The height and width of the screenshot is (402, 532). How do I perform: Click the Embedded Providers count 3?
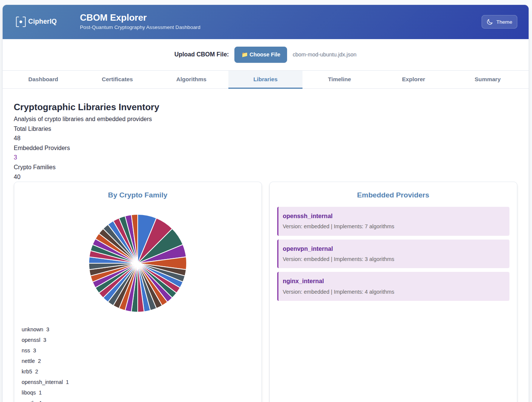pyautogui.click(x=15, y=158)
